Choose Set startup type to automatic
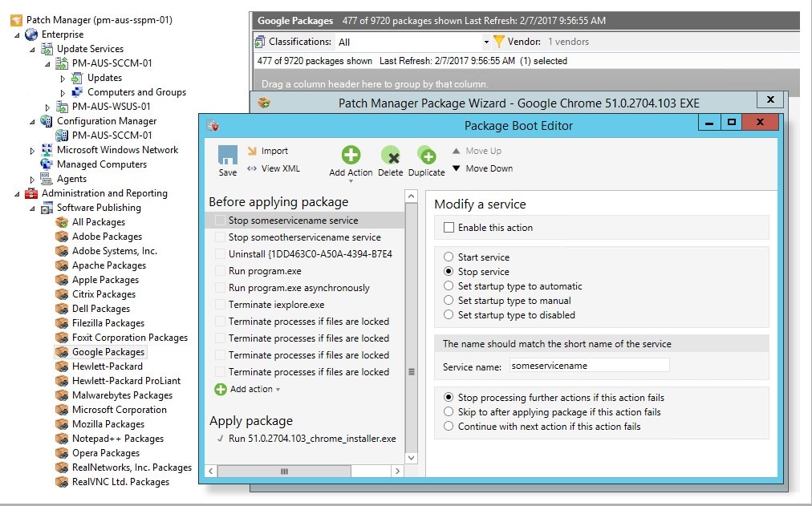Image resolution: width=812 pixels, height=506 pixels. 449,286
